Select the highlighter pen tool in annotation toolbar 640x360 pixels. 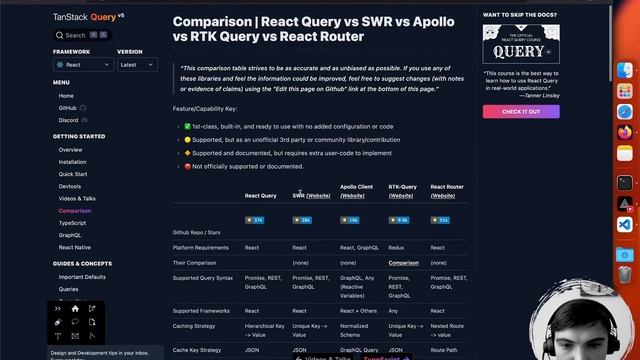(58, 322)
